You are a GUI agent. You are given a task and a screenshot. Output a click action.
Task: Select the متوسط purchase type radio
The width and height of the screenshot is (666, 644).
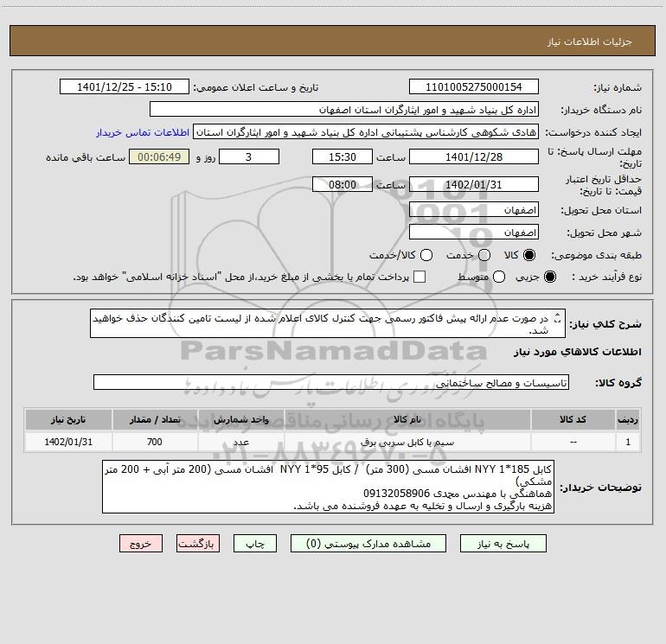[499, 277]
